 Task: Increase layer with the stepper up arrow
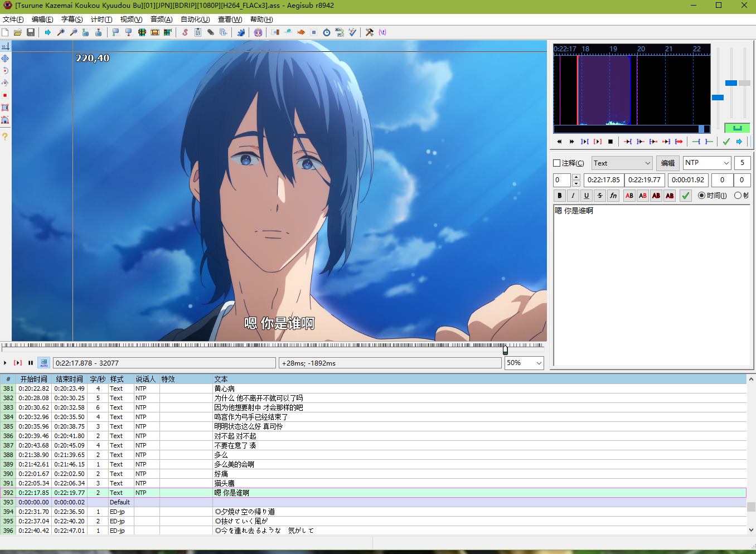pyautogui.click(x=576, y=177)
